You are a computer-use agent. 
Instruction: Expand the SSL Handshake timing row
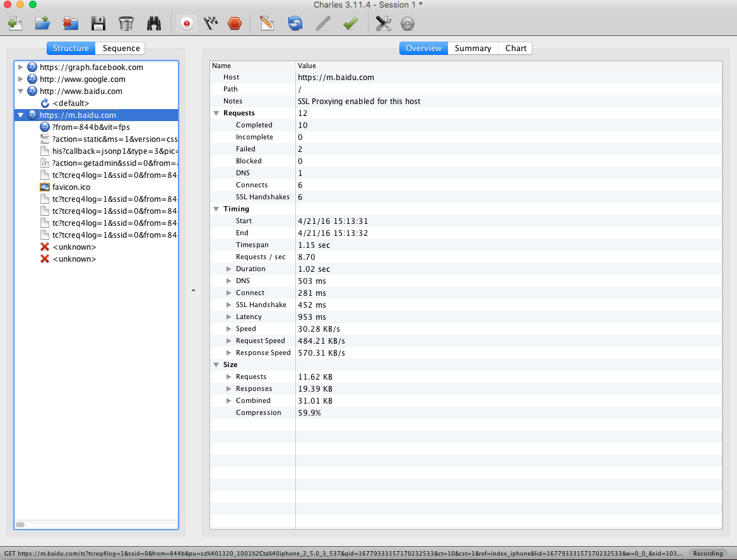[x=229, y=305]
